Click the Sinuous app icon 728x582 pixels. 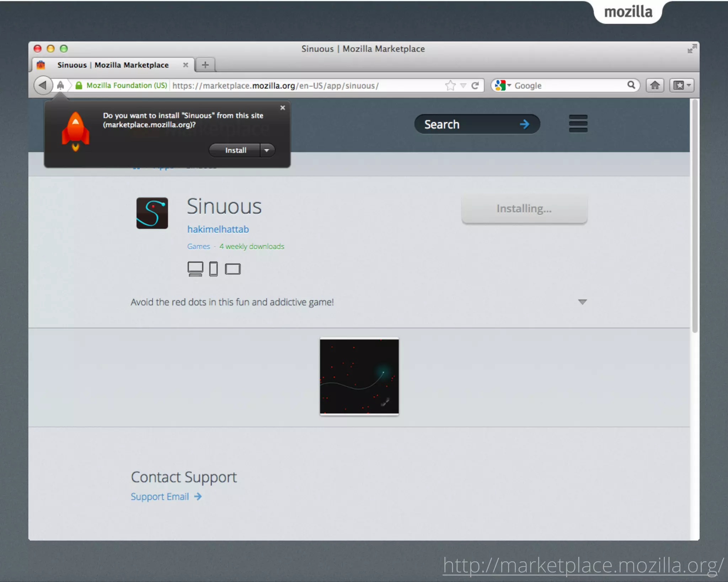[152, 213]
